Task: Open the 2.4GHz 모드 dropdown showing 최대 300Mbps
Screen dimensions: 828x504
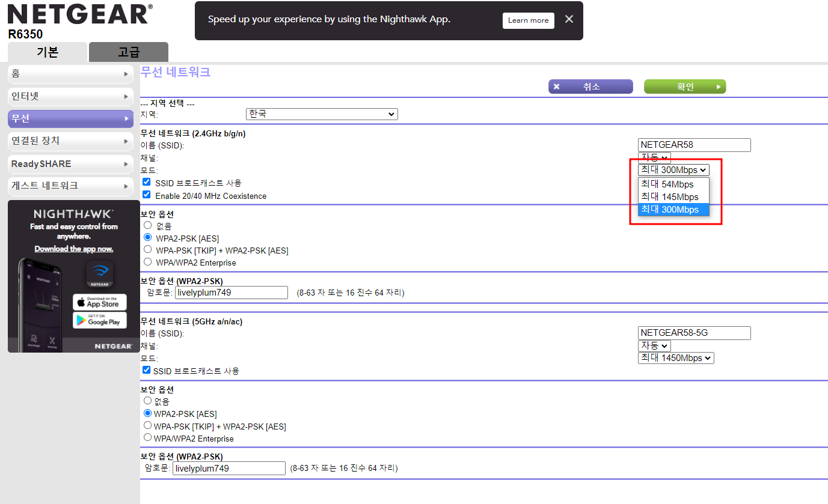Action: pos(673,170)
